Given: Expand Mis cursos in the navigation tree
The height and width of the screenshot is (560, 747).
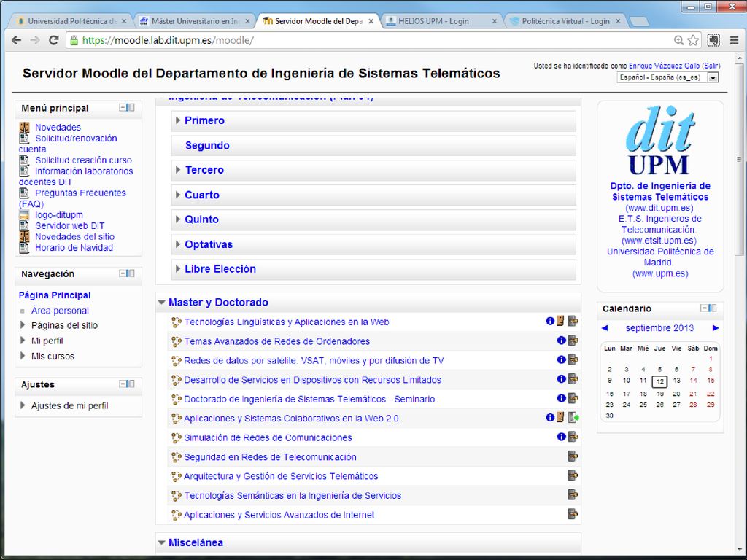Looking at the screenshot, I should [x=23, y=356].
